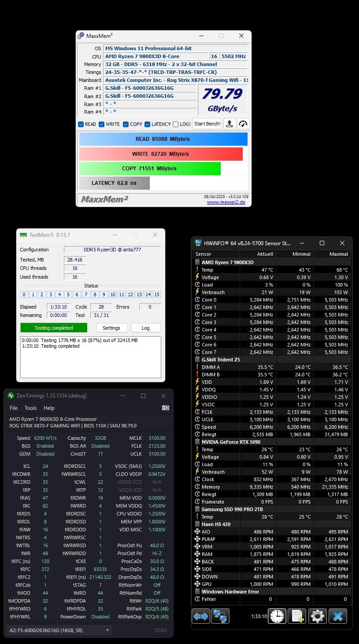Open HWiNFO settings gear icon
Viewport: 359px width, 644px height.
coord(318,616)
